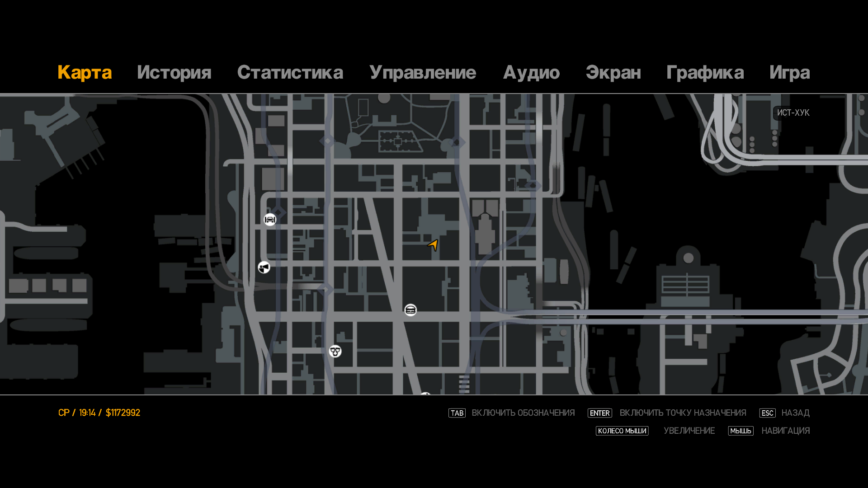Click the НАВИГАЦИЯ navigation hint
Viewport: 868px width, 488px height.
(785, 431)
